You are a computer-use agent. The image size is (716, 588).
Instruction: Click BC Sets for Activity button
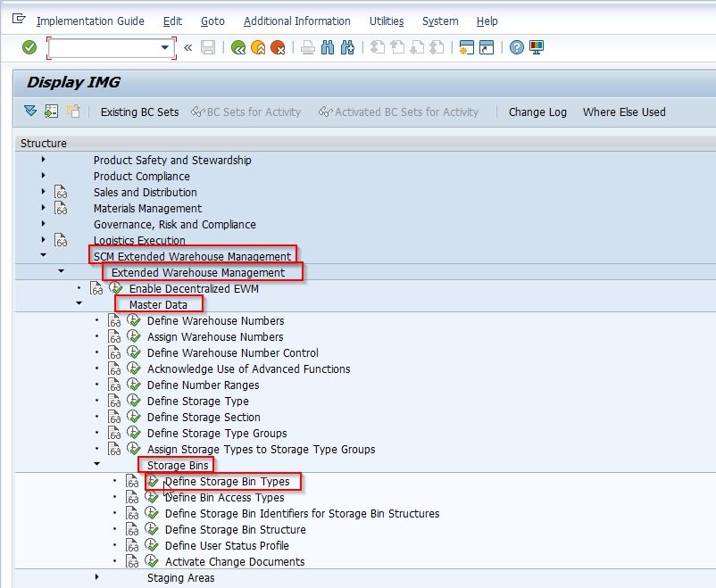pos(246,112)
